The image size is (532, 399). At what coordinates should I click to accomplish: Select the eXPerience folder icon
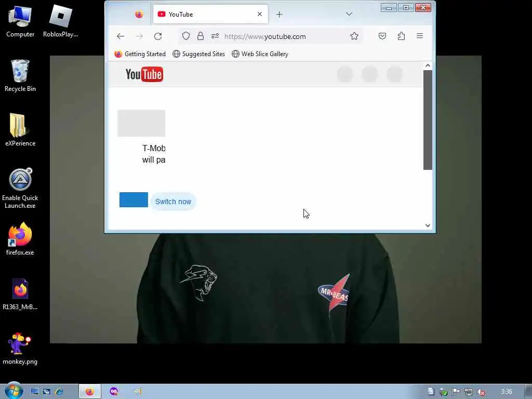[x=20, y=130]
